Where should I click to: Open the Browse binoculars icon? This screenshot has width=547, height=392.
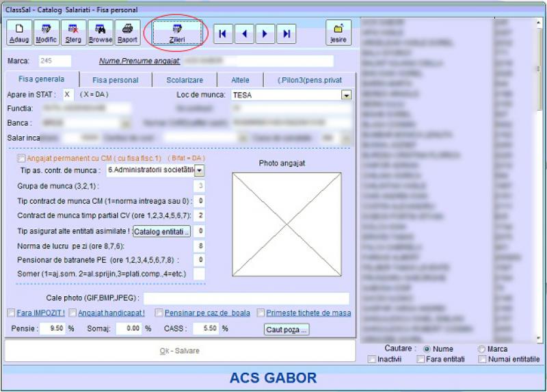(x=101, y=32)
